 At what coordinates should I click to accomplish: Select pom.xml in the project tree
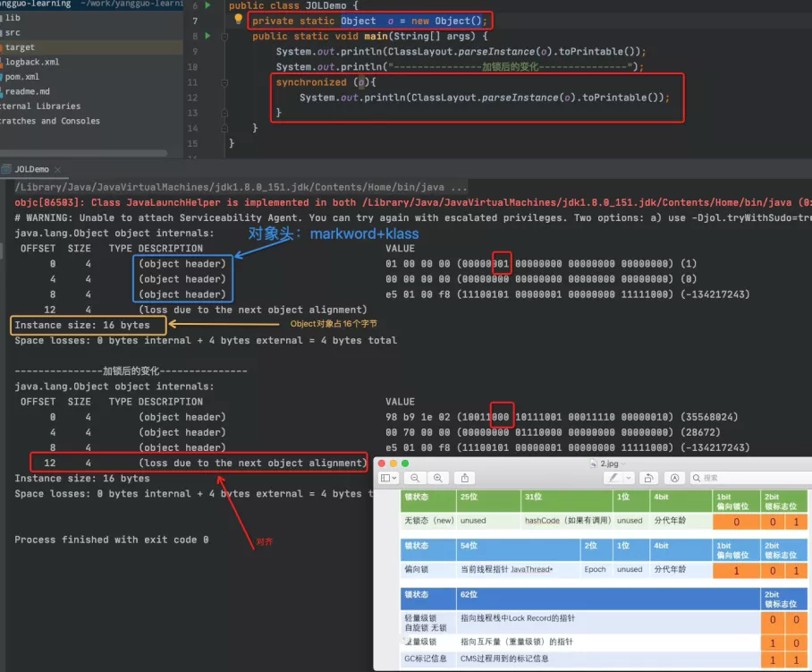tap(22, 77)
